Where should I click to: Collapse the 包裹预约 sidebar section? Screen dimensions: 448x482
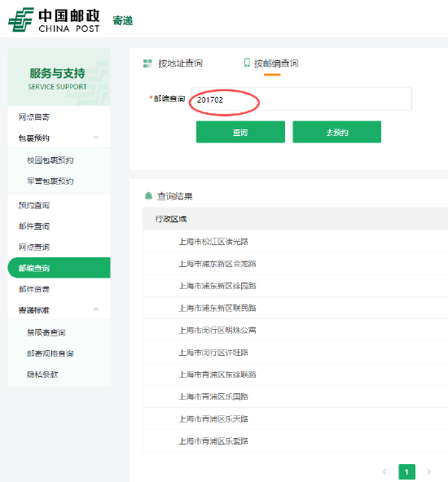(x=96, y=138)
